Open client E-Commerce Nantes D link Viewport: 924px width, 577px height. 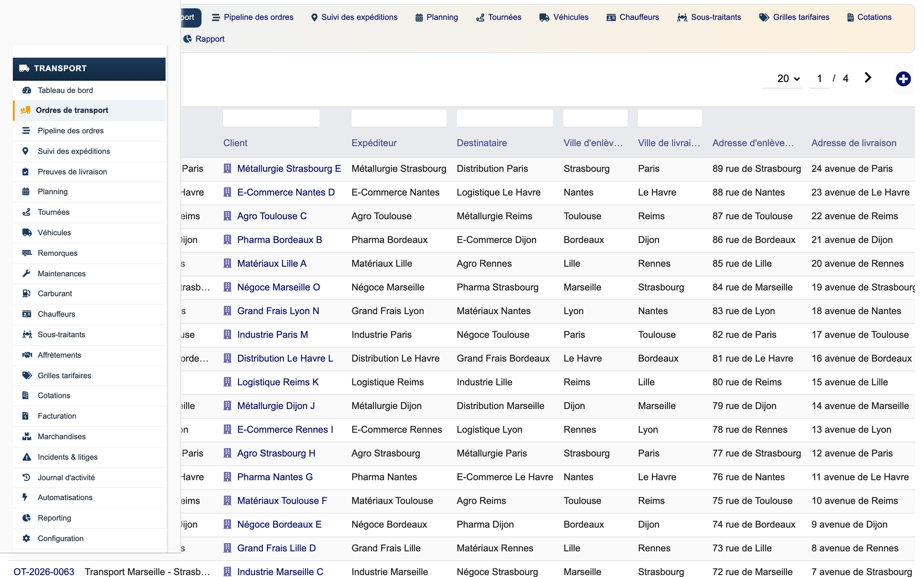[286, 192]
